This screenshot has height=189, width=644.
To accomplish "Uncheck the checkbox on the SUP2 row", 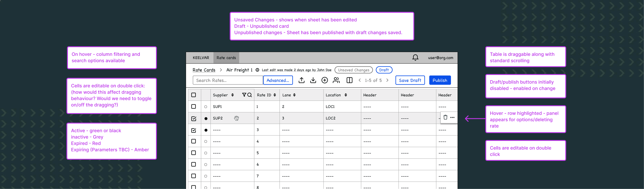I will coord(194,118).
